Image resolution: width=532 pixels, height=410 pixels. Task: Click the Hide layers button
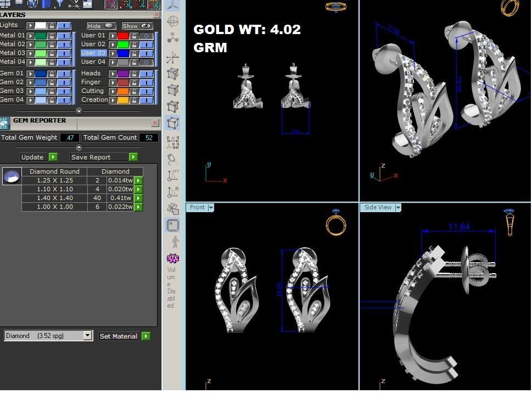pyautogui.click(x=101, y=26)
